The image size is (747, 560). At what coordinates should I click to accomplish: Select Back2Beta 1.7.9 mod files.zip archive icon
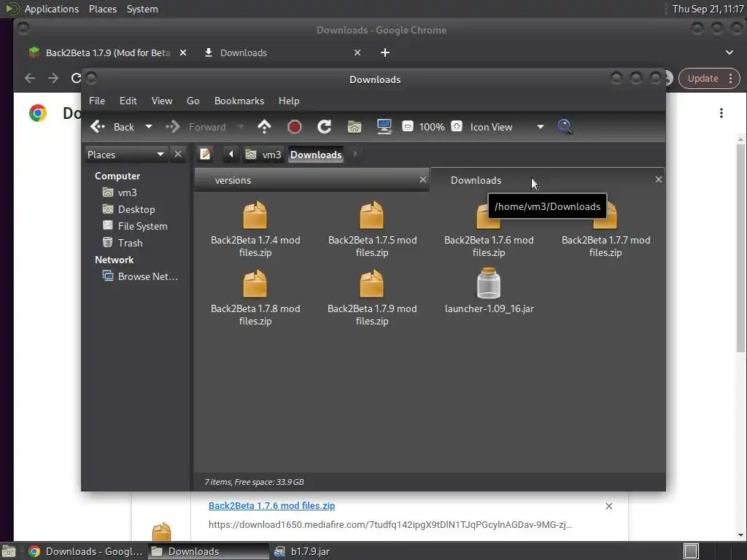(371, 284)
